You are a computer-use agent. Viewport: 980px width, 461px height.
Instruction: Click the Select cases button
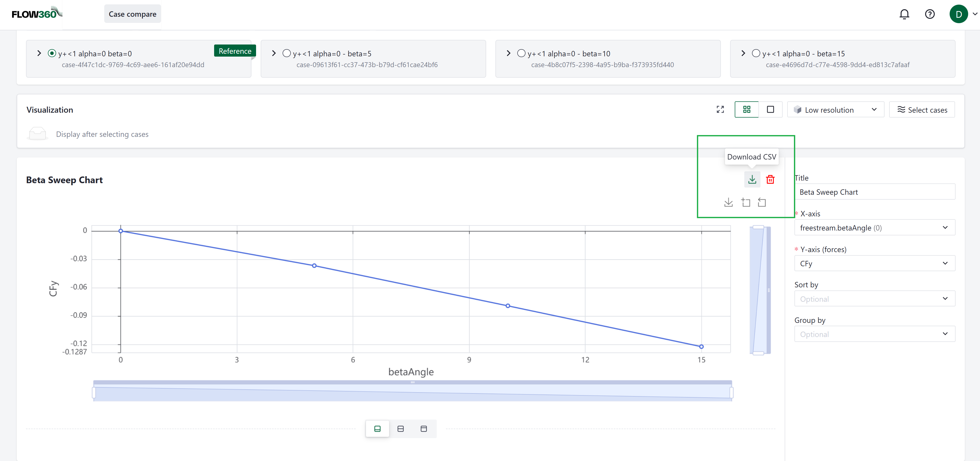coord(922,110)
